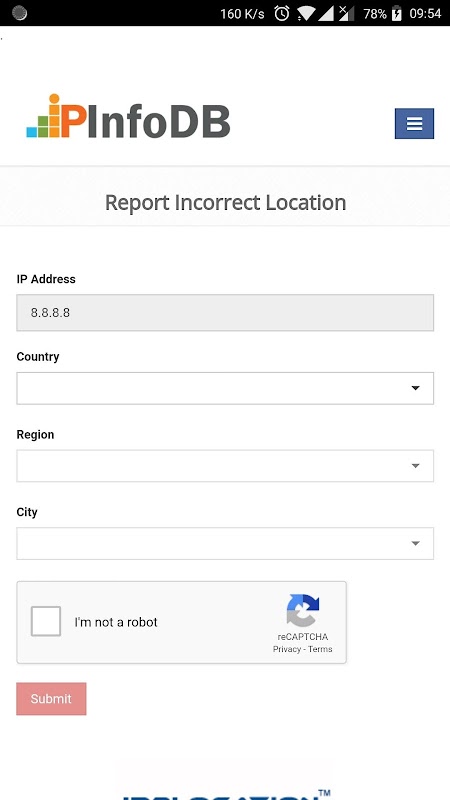Click the Submit button
This screenshot has height=800, width=450.
(51, 699)
